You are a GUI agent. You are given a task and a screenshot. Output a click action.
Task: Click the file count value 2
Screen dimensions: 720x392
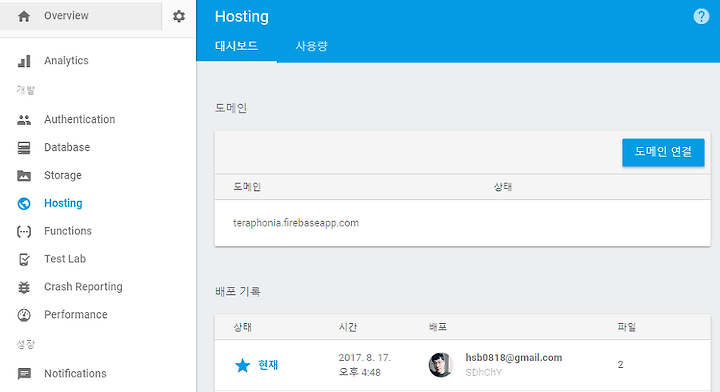620,364
